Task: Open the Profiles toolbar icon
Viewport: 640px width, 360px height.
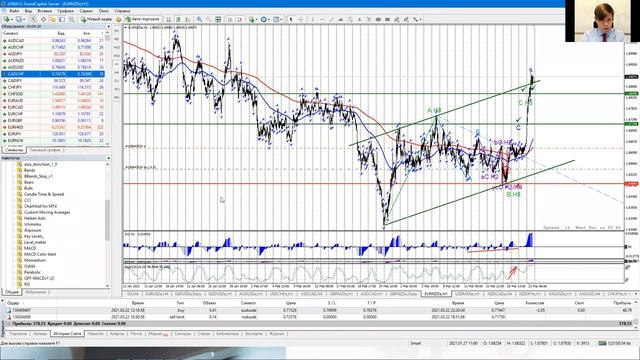Action: click(x=18, y=19)
